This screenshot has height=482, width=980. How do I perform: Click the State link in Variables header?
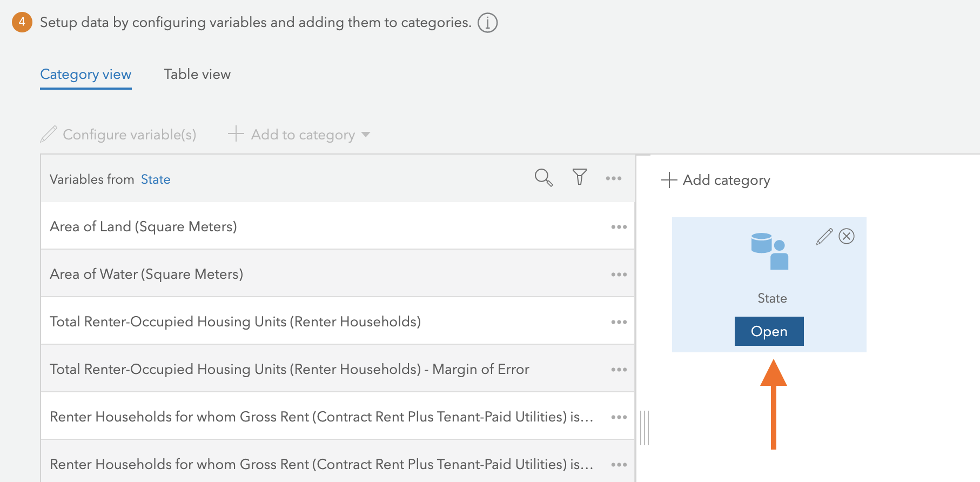156,179
